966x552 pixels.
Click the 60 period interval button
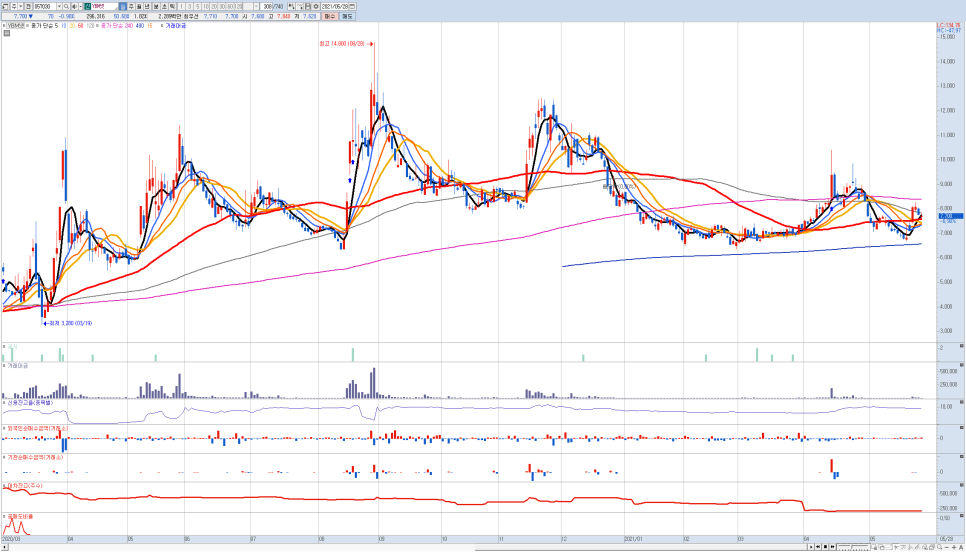tap(230, 6)
